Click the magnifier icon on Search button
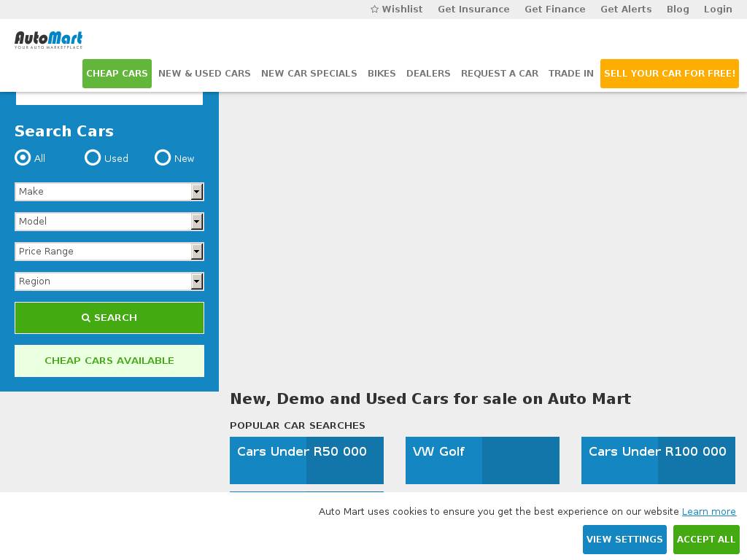The height and width of the screenshot is (560, 747). 86,318
